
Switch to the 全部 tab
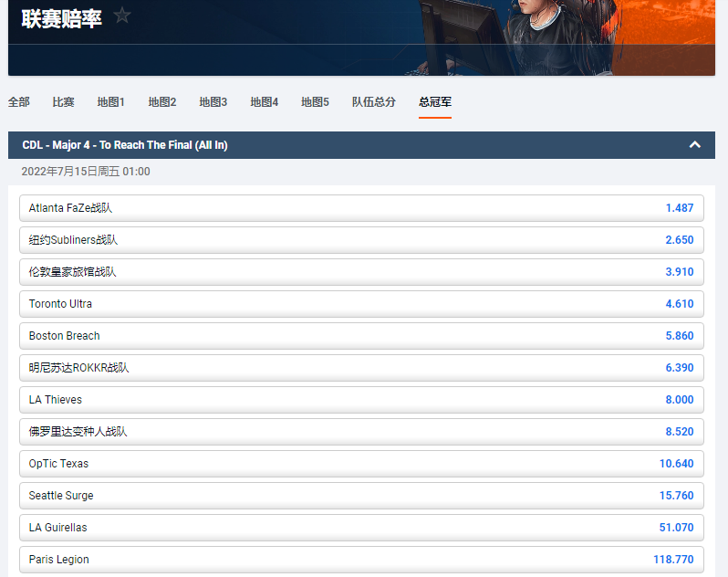tap(19, 102)
